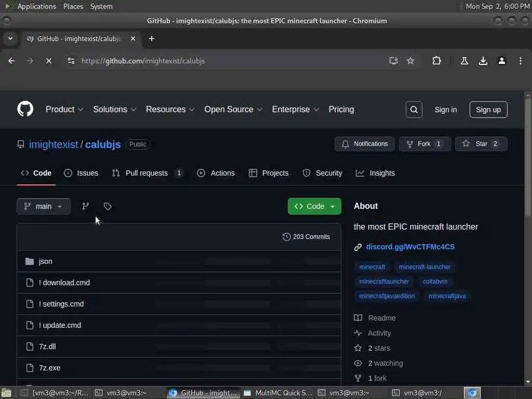Open the Pull requests tab
The image size is (532, 399).
[148, 173]
